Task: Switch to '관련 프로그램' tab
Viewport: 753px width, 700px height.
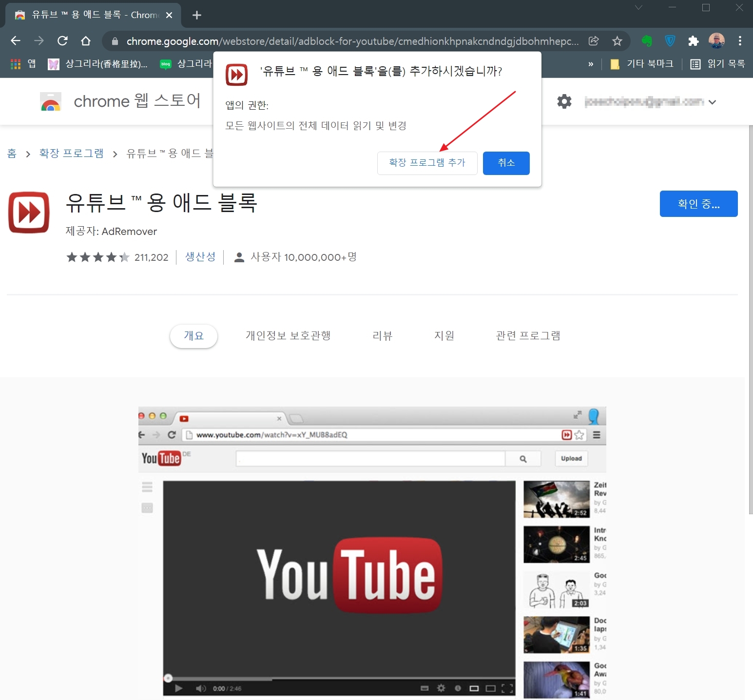Action: tap(528, 336)
